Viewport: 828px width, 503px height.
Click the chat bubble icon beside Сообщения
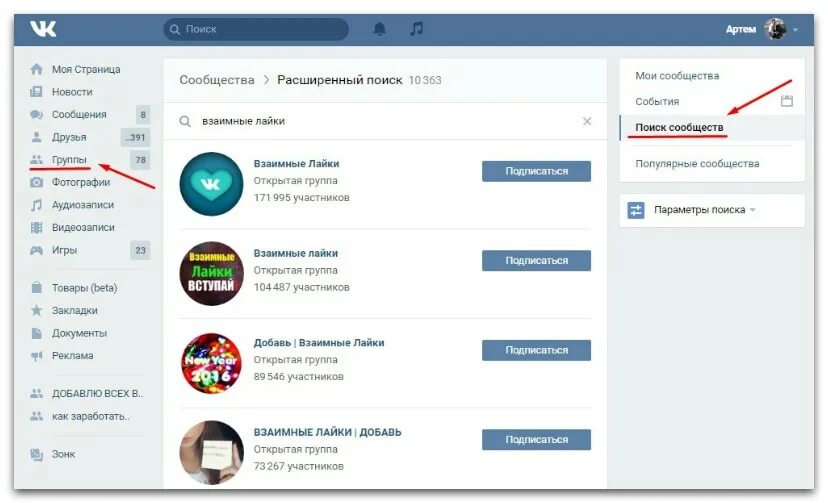[36, 115]
